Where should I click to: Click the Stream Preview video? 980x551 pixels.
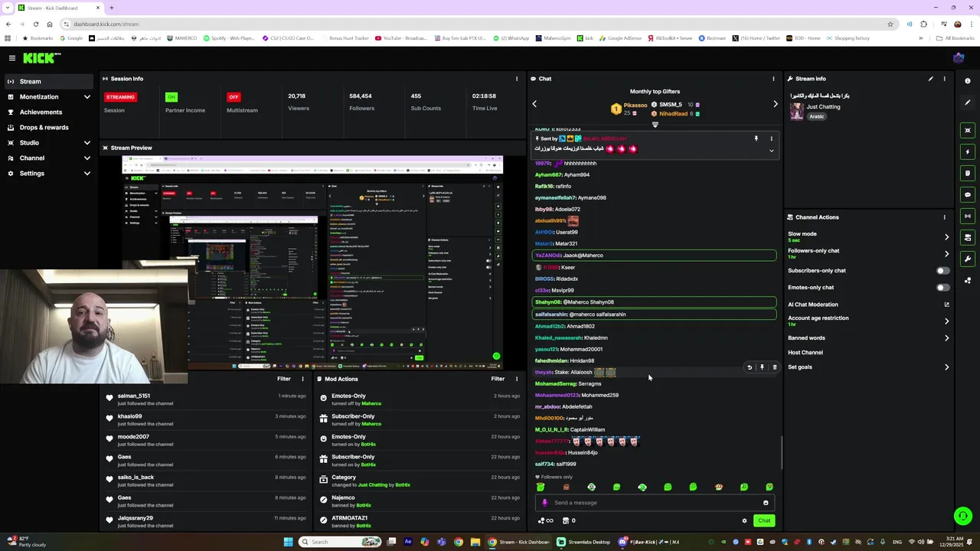pos(312,262)
